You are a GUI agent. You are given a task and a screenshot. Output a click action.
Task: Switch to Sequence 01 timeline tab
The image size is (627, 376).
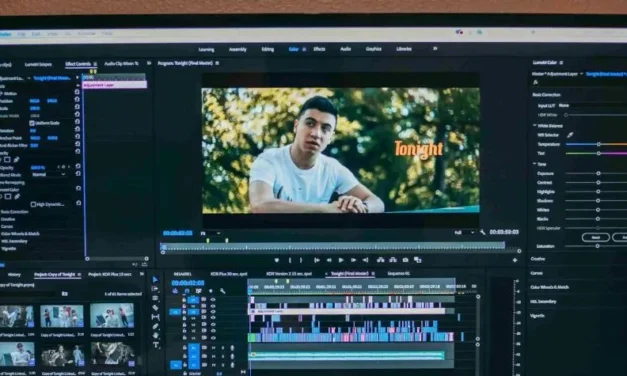[x=398, y=274]
